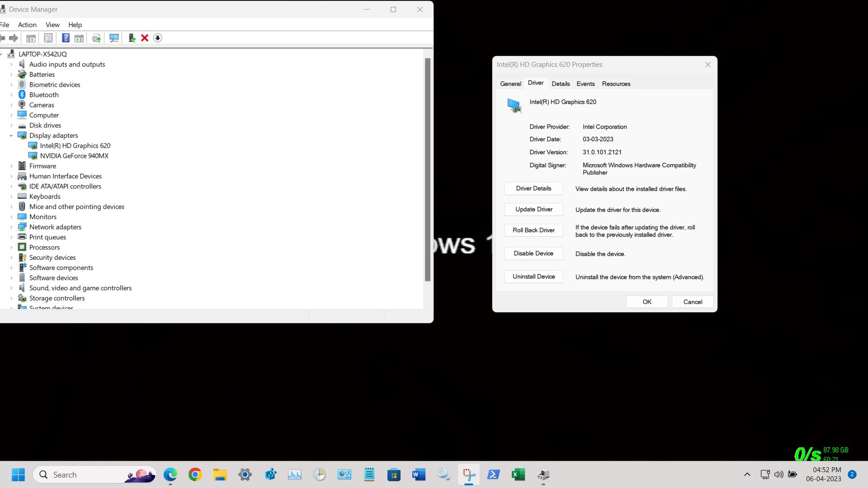Expand the Processors node
This screenshot has height=488, width=868.
11,248
